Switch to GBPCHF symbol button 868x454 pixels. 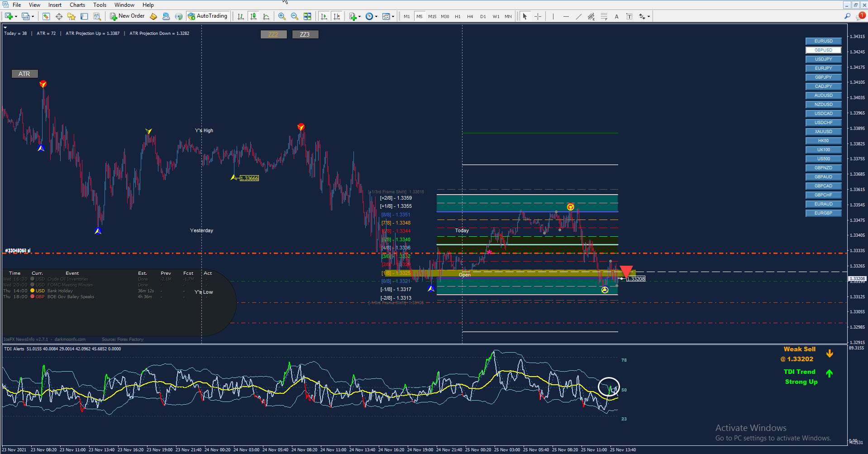823,195
